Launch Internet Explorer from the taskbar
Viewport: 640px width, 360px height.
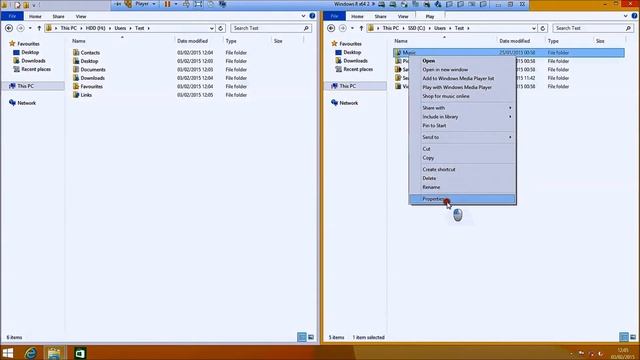coord(31,353)
